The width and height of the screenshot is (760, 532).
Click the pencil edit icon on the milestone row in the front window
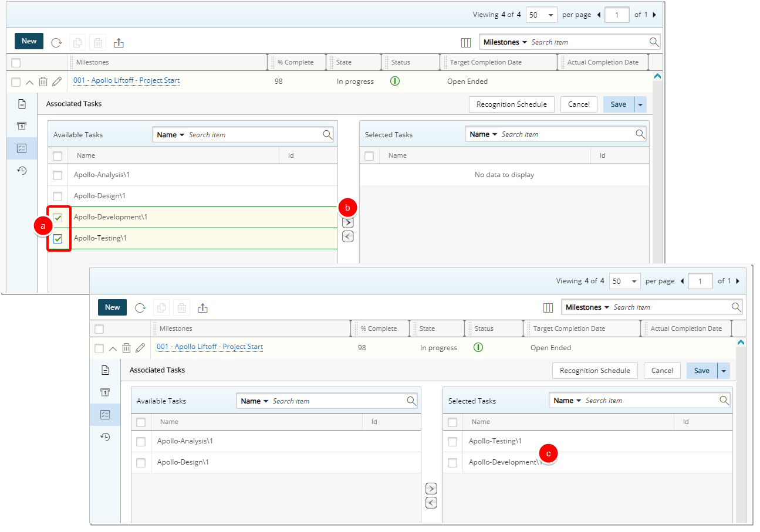(140, 348)
